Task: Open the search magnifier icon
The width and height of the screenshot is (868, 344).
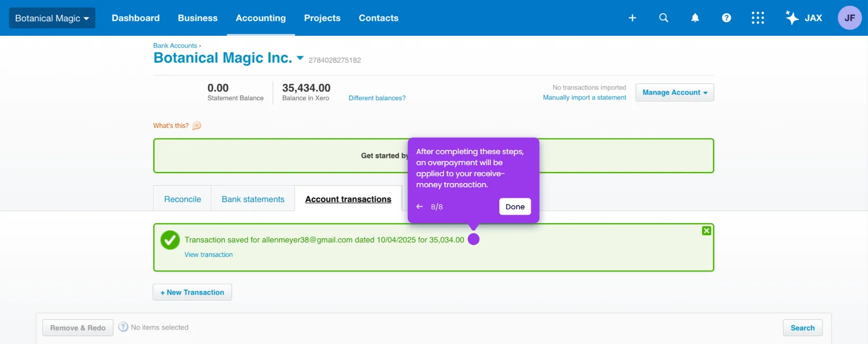Action: coord(664,18)
